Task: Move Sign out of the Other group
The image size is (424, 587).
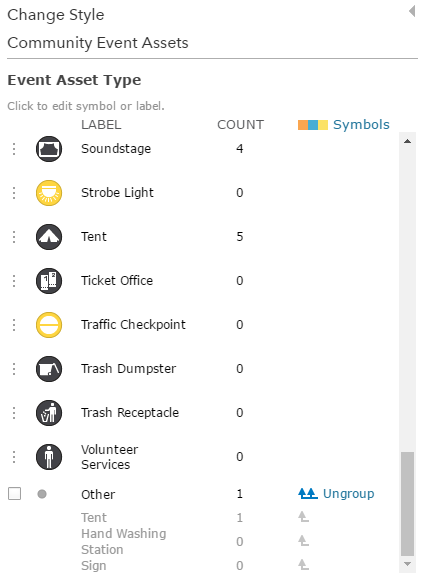Action: tap(303, 565)
